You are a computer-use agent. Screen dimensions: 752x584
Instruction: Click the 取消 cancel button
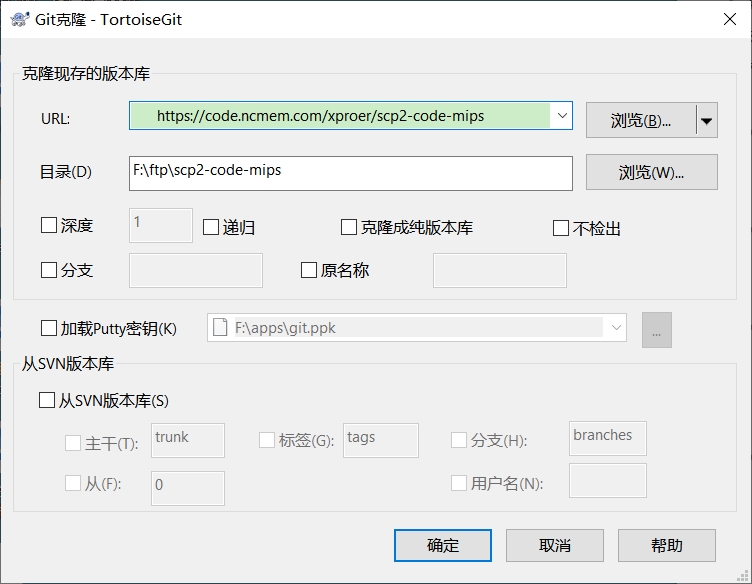pos(554,545)
